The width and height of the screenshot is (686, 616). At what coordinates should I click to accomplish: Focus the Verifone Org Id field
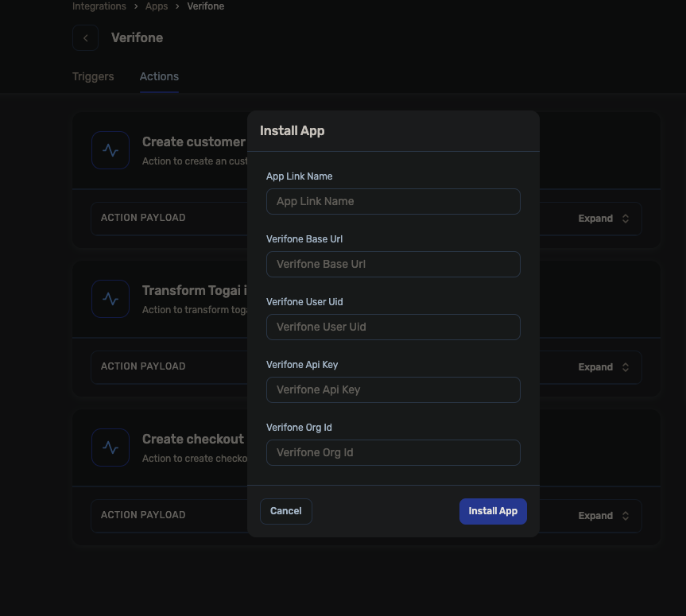click(393, 452)
